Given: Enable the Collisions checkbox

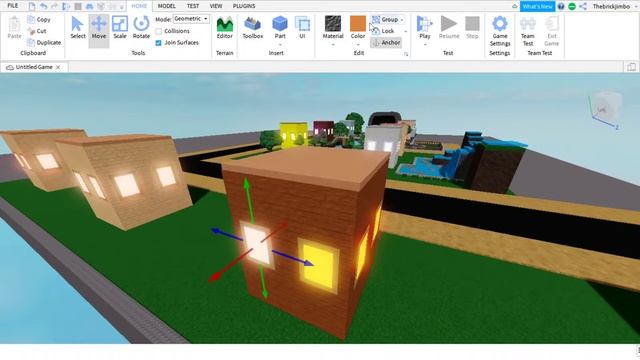Looking at the screenshot, I should coord(158,31).
